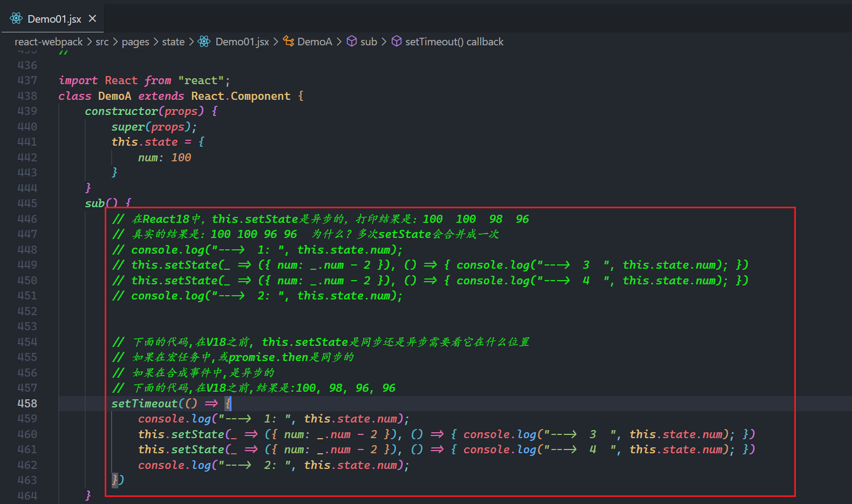
Task: Open the src breadcrumb folder
Action: (x=102, y=42)
